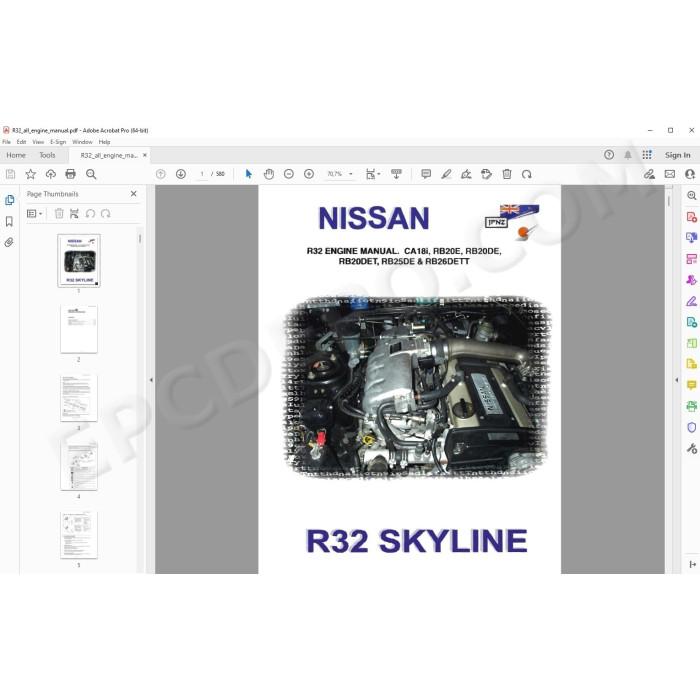The width and height of the screenshot is (700, 700).
Task: Switch to the Home tab
Action: (16, 155)
